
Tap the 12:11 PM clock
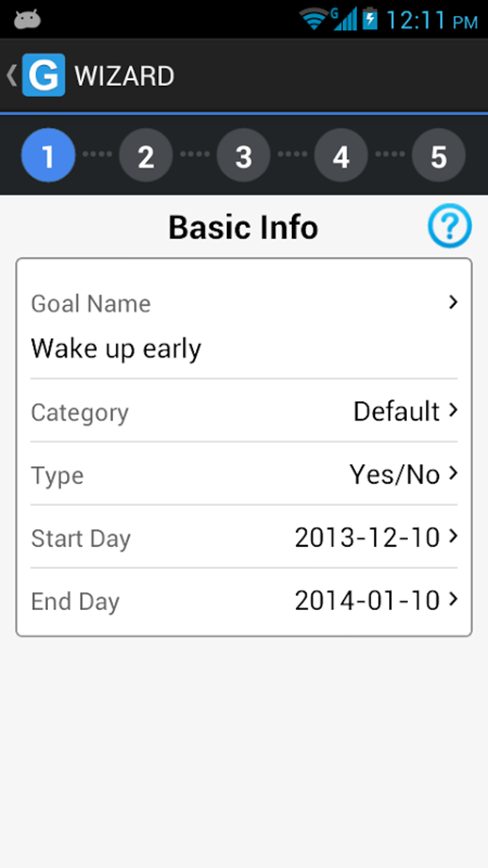click(432, 21)
